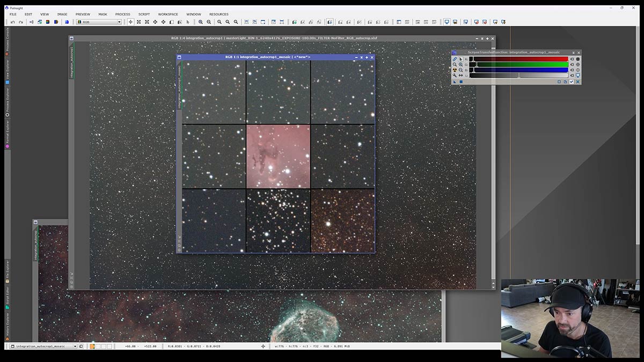Viewport: 644px width, 362px height.
Task: Adjust the blue channel STF slider
Action: pyautogui.click(x=518, y=70)
